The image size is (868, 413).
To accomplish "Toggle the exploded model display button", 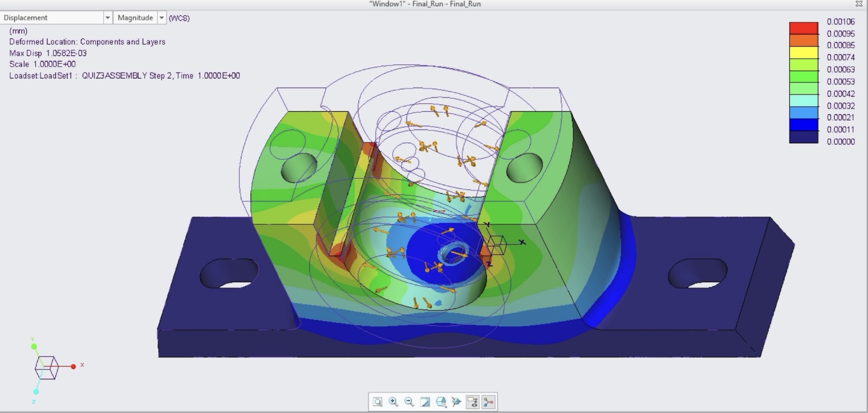I will coord(488,402).
